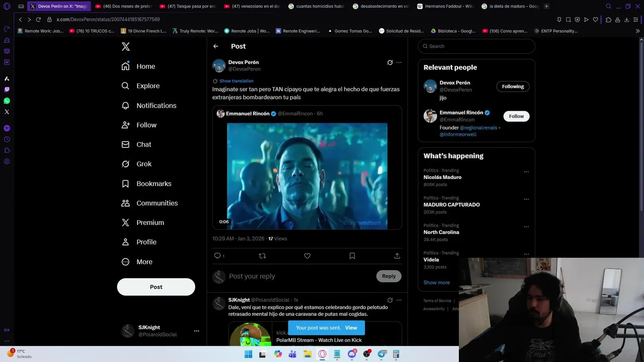Click Show translation link
644x362 pixels.
click(236, 81)
